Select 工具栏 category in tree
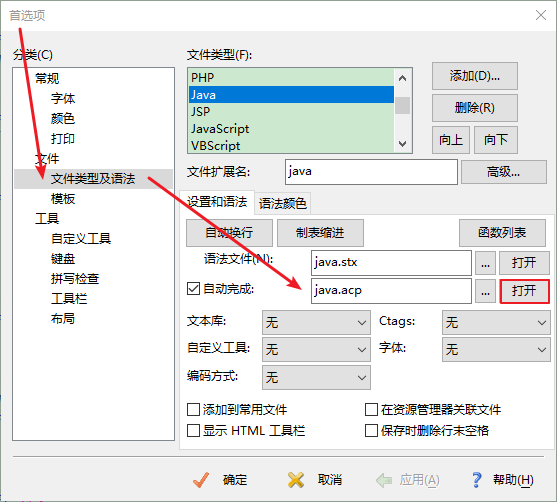The image size is (558, 502). click(69, 298)
